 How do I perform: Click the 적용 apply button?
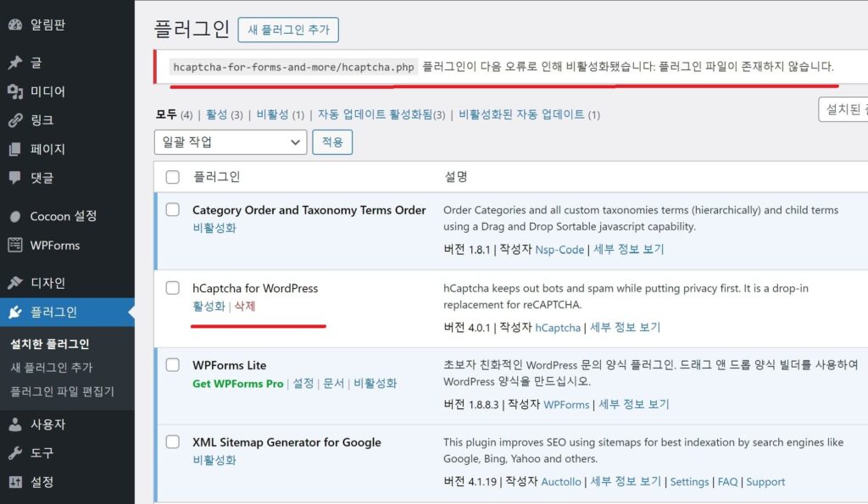[x=332, y=142]
